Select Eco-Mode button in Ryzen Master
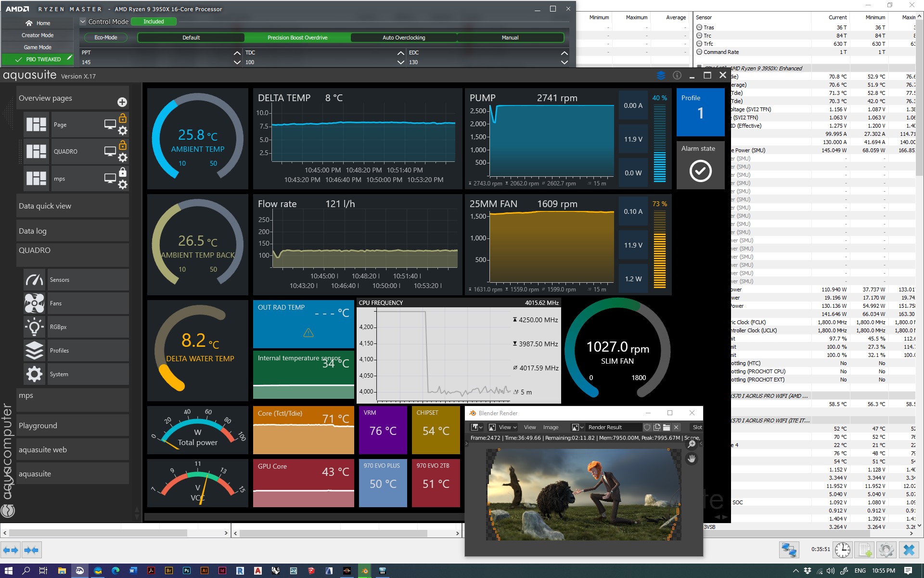 106,38
